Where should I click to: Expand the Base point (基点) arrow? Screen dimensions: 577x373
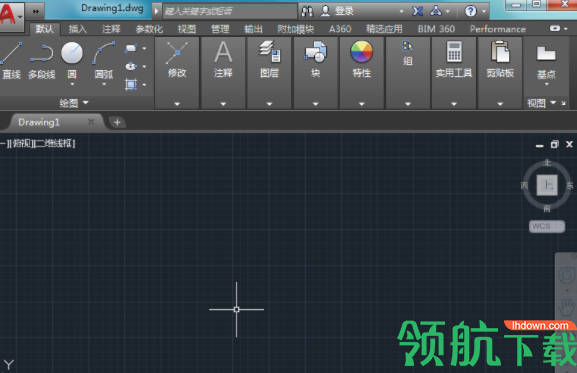point(546,84)
